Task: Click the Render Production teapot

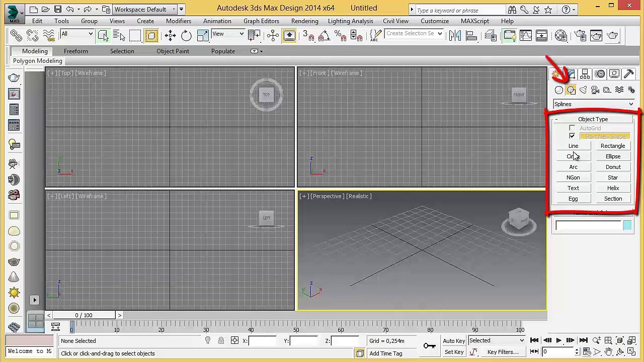Action: (612, 35)
